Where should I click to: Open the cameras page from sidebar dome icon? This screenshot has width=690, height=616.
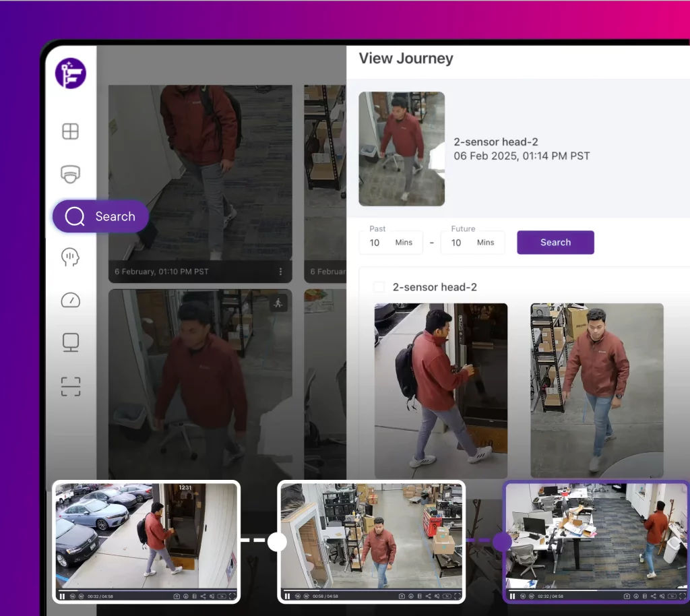coord(71,175)
